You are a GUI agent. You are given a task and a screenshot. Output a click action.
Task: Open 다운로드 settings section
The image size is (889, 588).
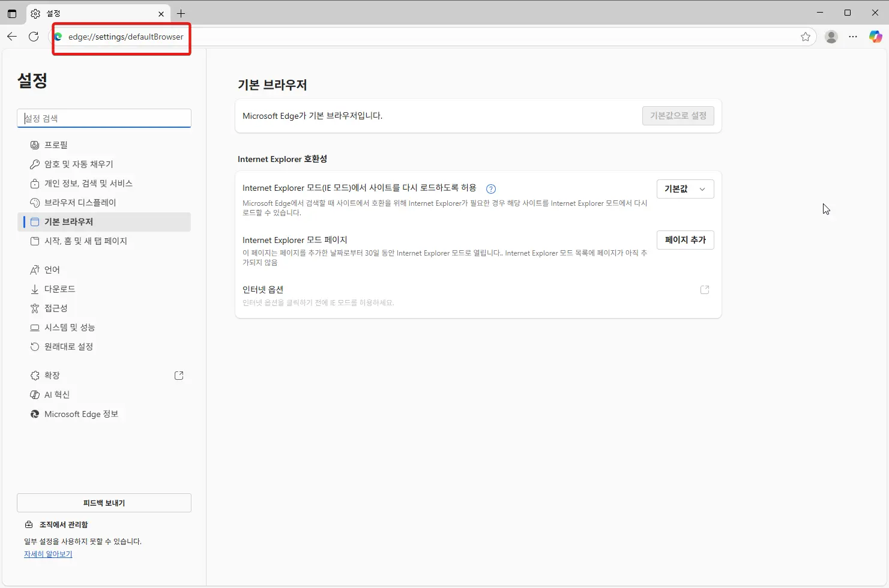pyautogui.click(x=104, y=289)
